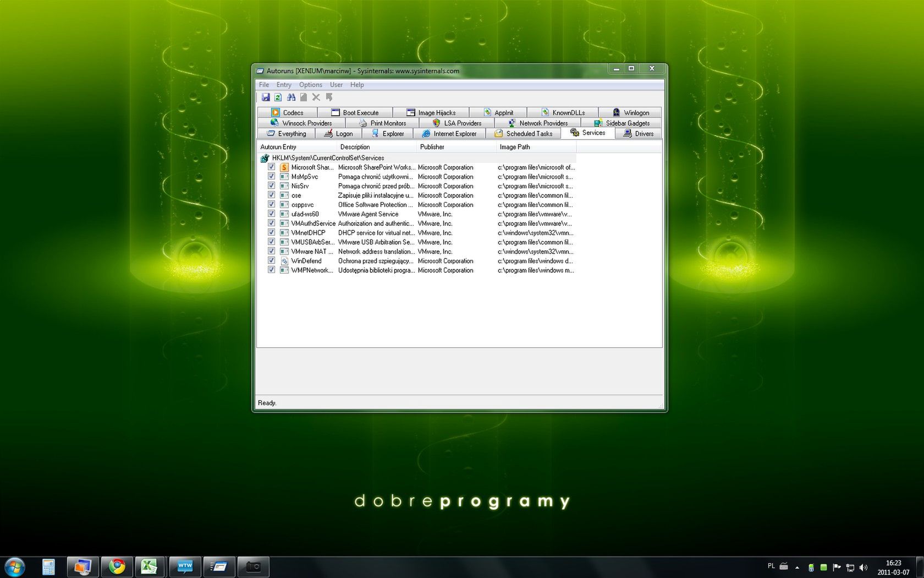Image resolution: width=924 pixels, height=578 pixels.
Task: Click the Refresh toolbar icon
Action: click(278, 97)
